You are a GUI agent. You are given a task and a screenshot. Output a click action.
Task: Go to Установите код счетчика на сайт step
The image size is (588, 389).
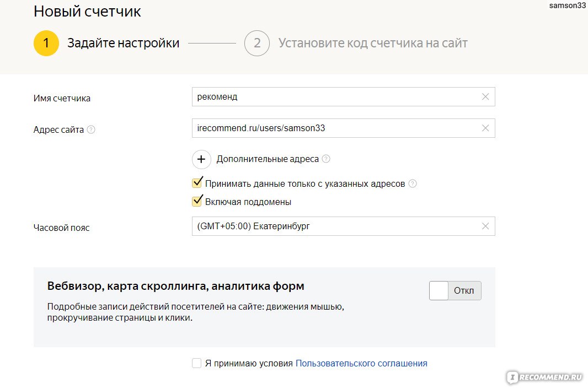click(373, 43)
